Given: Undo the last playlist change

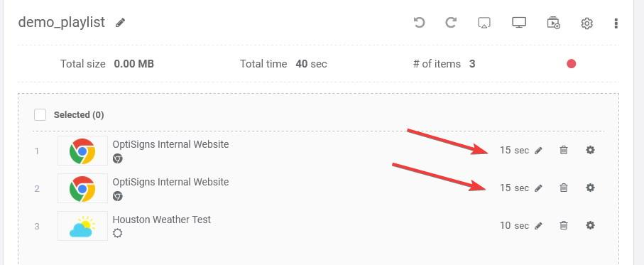Looking at the screenshot, I should click(419, 23).
